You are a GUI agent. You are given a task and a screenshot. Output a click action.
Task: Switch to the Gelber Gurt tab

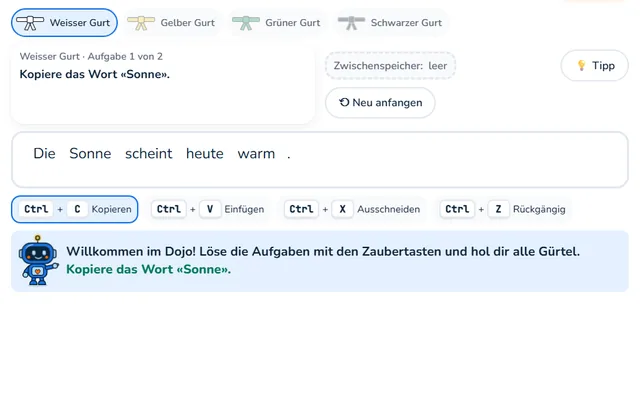(x=171, y=22)
